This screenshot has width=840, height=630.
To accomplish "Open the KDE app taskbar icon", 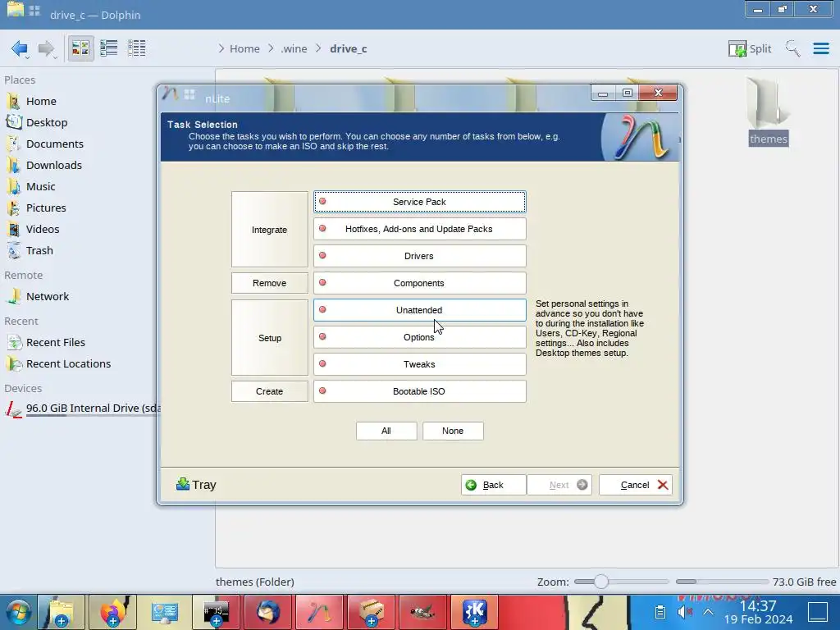I will click(475, 612).
